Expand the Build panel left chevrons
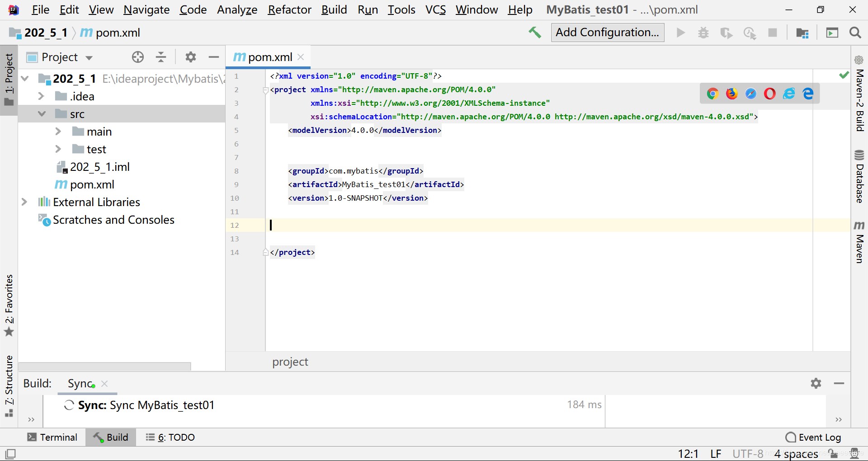 pyautogui.click(x=31, y=420)
